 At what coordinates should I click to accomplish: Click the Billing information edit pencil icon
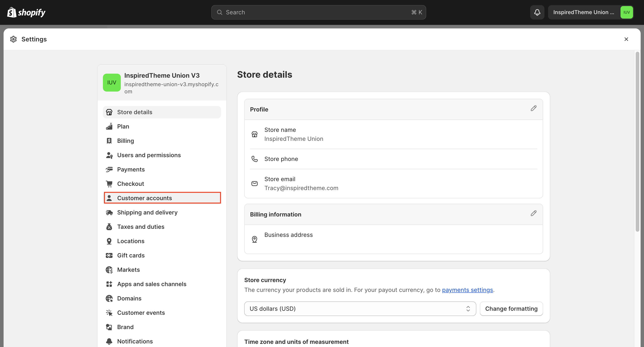tap(533, 213)
